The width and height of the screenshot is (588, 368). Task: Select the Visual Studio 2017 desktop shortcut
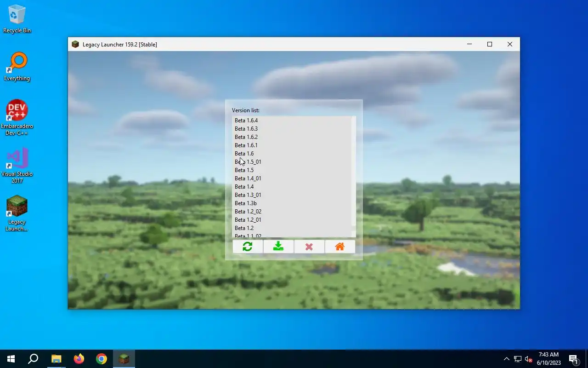[x=17, y=166]
